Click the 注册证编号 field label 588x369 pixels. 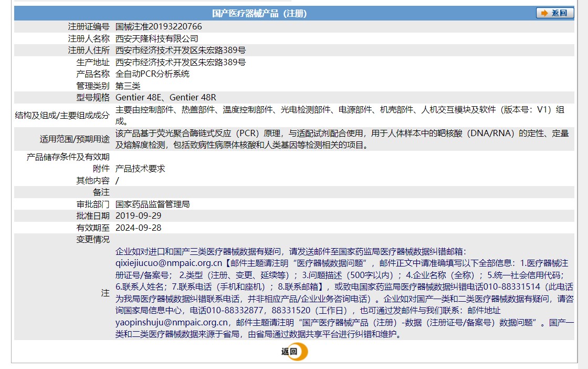click(x=89, y=27)
